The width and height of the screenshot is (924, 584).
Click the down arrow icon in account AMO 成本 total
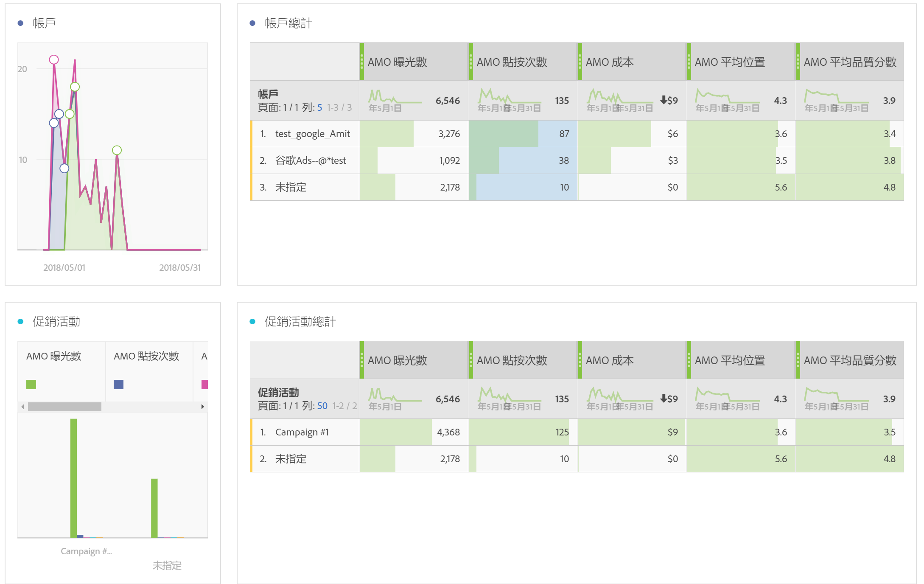click(664, 100)
